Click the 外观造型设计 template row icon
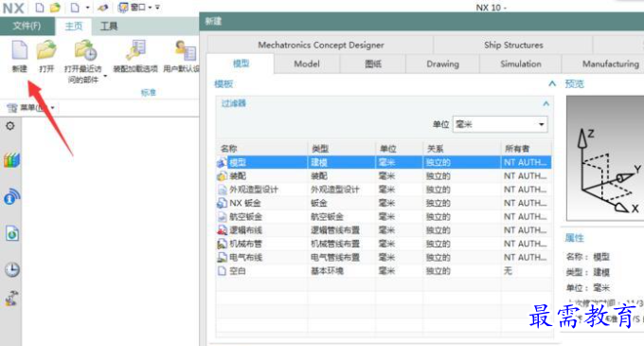This screenshot has height=346, width=644. 222,190
